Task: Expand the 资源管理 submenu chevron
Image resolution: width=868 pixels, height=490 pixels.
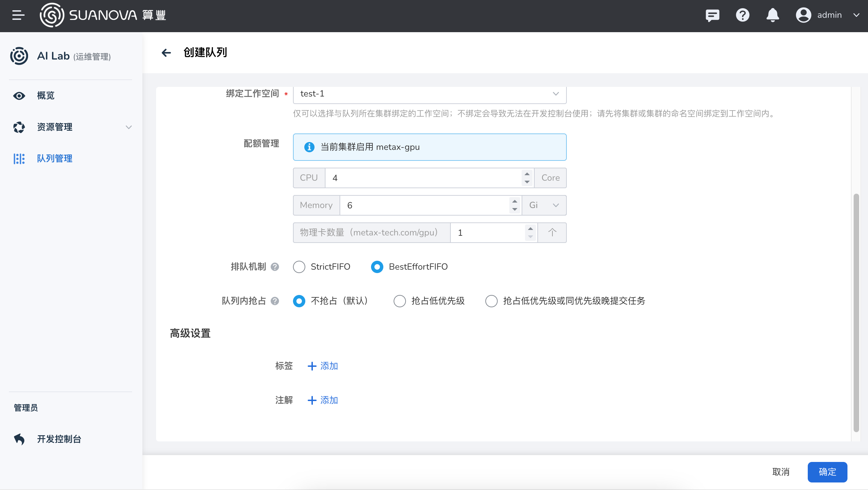Action: pyautogui.click(x=129, y=127)
